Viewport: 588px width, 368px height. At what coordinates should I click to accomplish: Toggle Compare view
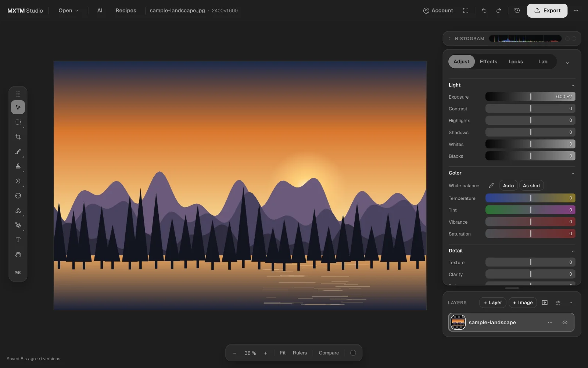(329, 353)
